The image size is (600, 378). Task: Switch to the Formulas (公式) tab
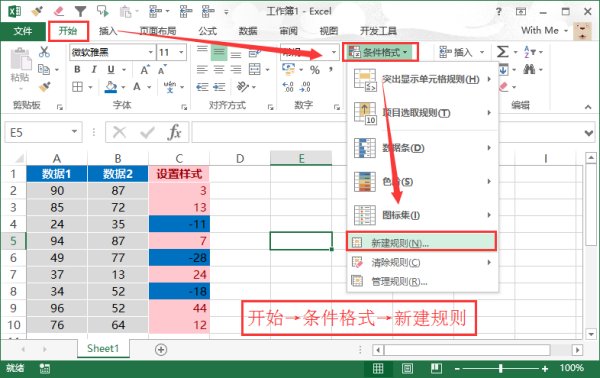[x=208, y=31]
